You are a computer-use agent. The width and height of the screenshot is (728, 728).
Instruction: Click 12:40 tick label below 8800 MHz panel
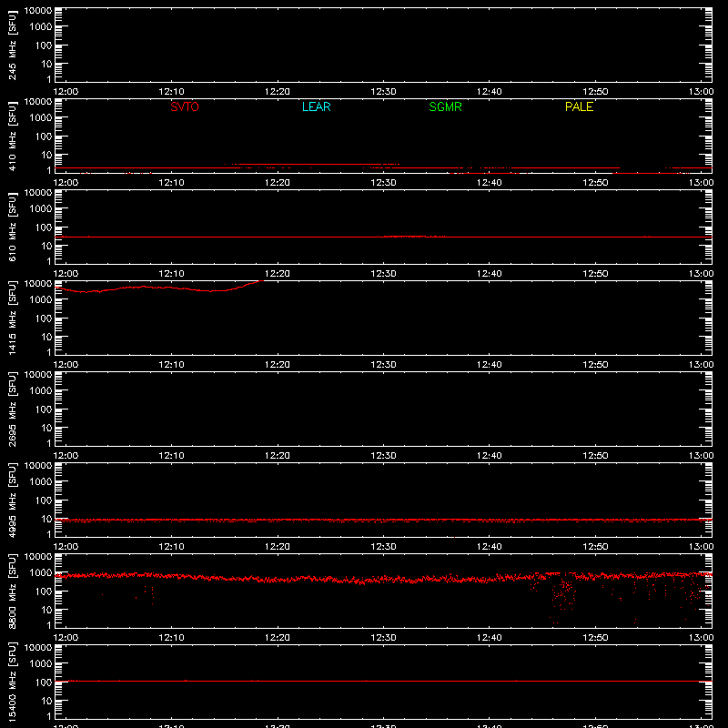[x=490, y=638]
